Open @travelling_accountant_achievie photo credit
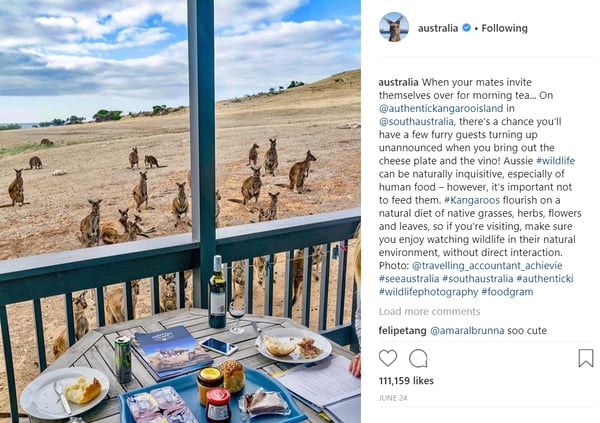 click(487, 266)
